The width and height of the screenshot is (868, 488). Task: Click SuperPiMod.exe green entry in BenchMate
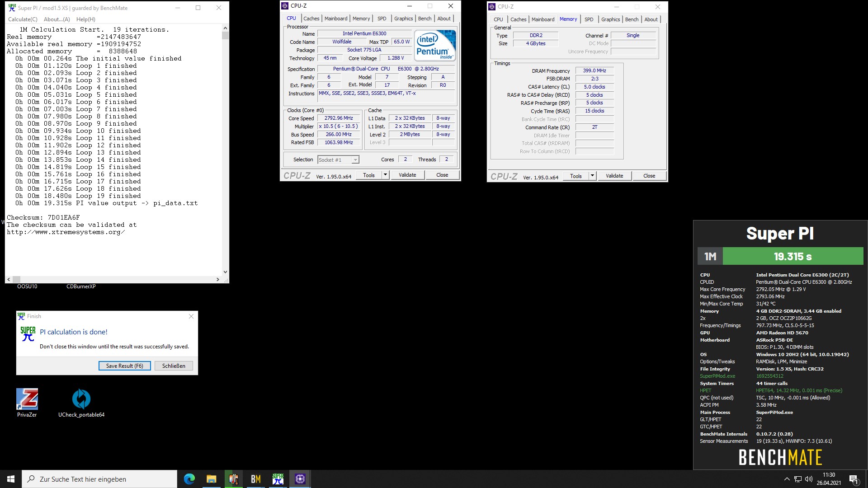[x=717, y=376]
